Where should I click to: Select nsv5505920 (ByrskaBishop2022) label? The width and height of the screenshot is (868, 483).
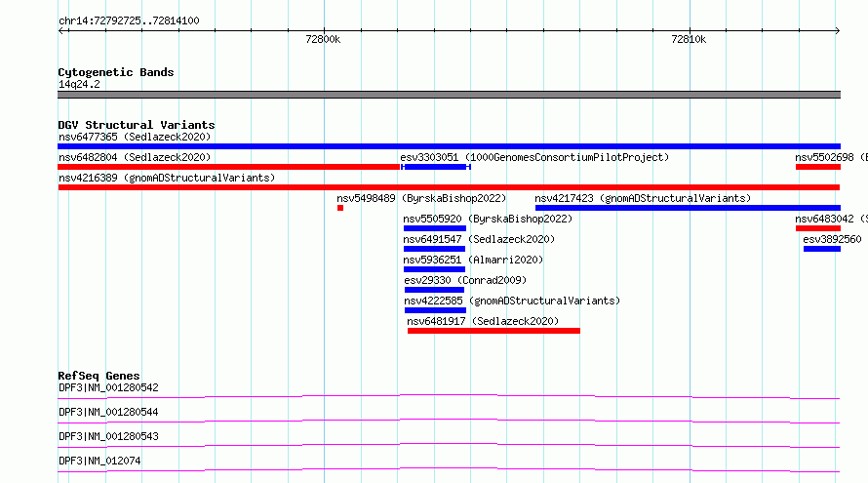pos(488,219)
